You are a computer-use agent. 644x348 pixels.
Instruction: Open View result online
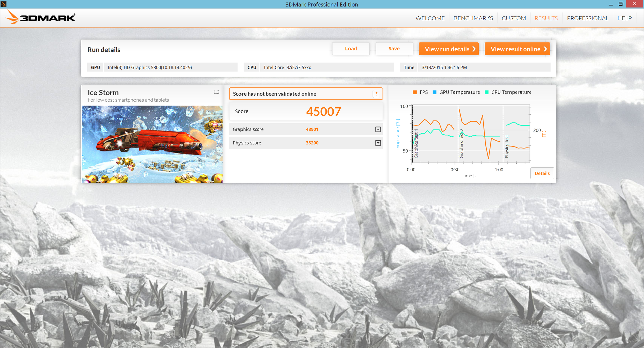[x=517, y=49]
